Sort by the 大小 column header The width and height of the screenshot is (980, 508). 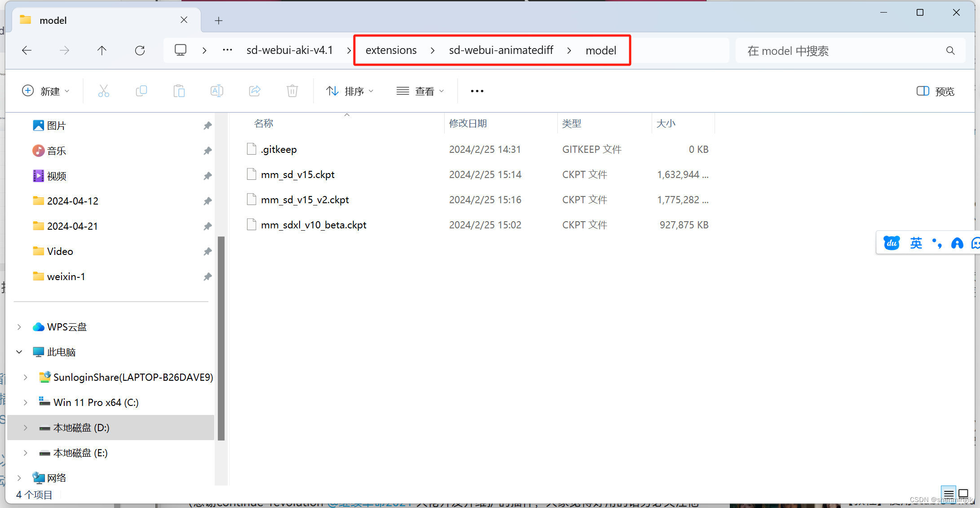pyautogui.click(x=666, y=123)
